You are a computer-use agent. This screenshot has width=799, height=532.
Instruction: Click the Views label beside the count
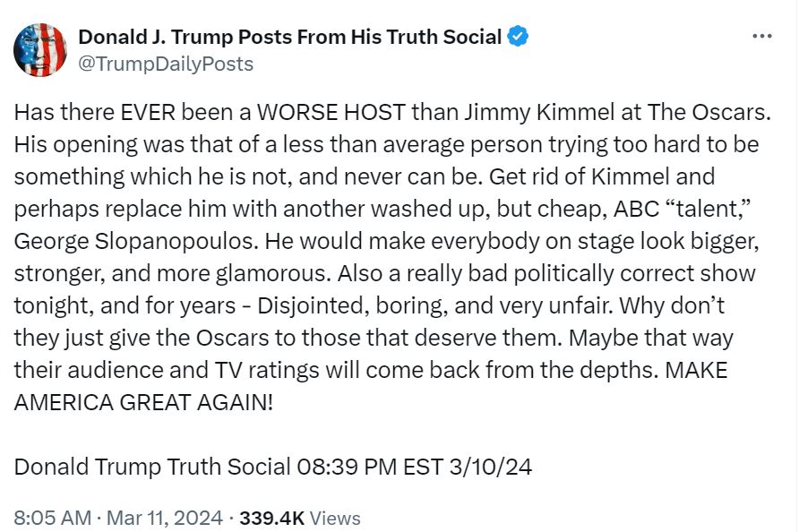click(335, 518)
